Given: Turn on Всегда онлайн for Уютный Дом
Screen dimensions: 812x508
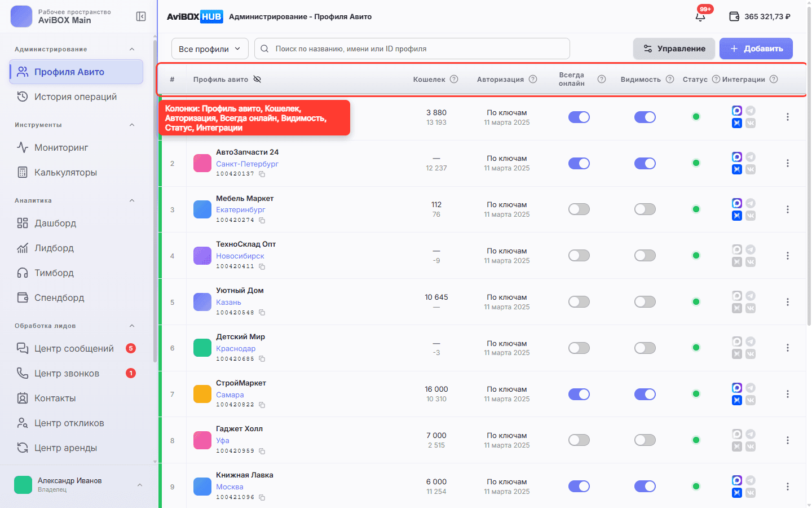Looking at the screenshot, I should (x=579, y=302).
